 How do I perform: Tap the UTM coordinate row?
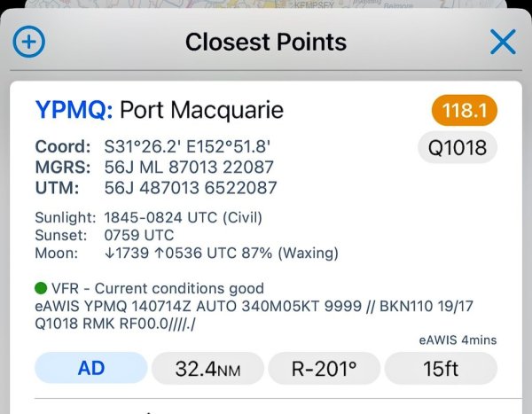point(155,188)
